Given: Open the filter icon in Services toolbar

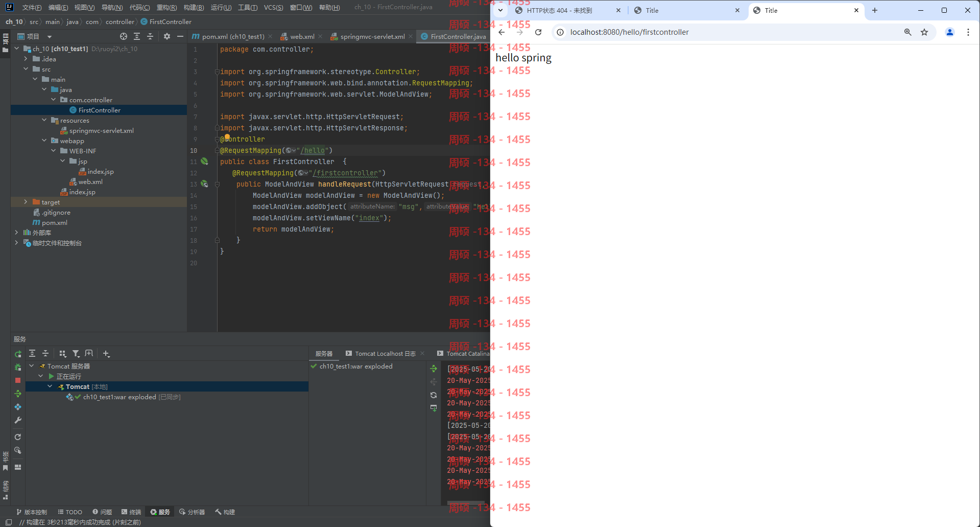Looking at the screenshot, I should pyautogui.click(x=76, y=353).
